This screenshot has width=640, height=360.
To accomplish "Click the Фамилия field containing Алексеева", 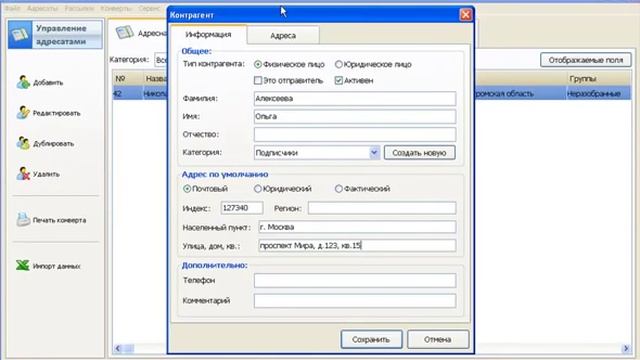I will pos(355,98).
